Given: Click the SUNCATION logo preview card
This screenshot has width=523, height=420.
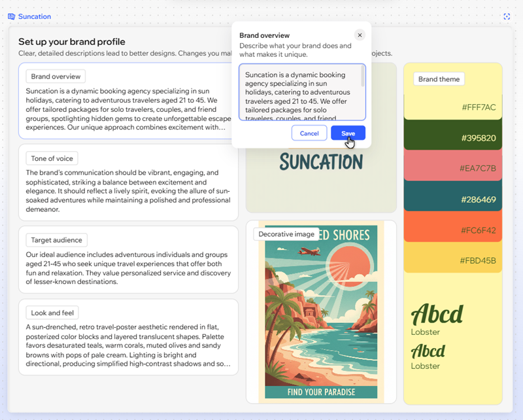Looking at the screenshot, I should 320,183.
